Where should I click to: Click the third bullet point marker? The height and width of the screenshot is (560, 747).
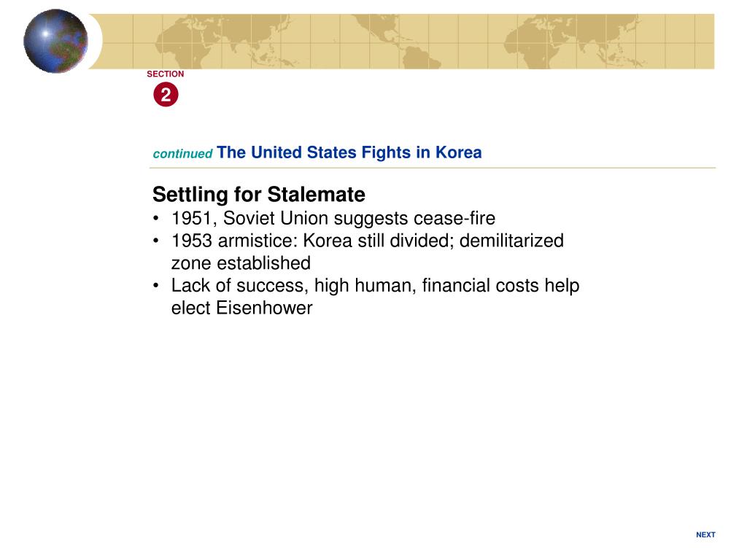tap(156, 286)
